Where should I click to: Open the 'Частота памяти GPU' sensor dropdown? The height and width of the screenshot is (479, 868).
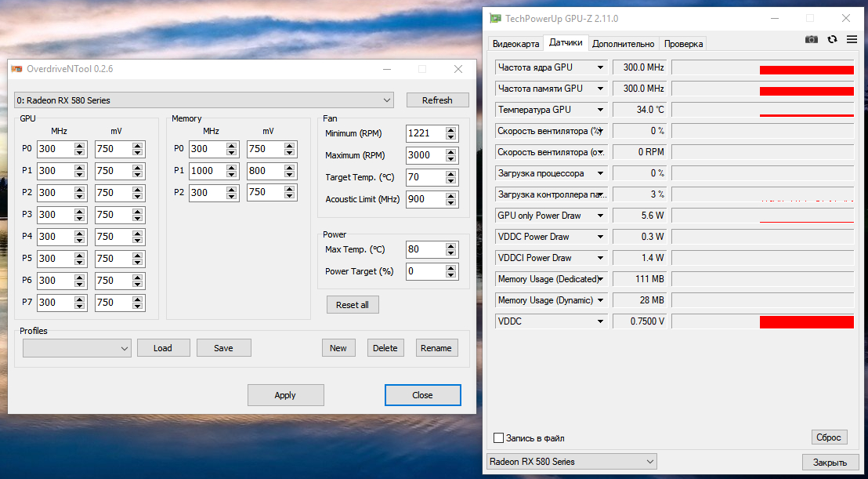pyautogui.click(x=600, y=89)
